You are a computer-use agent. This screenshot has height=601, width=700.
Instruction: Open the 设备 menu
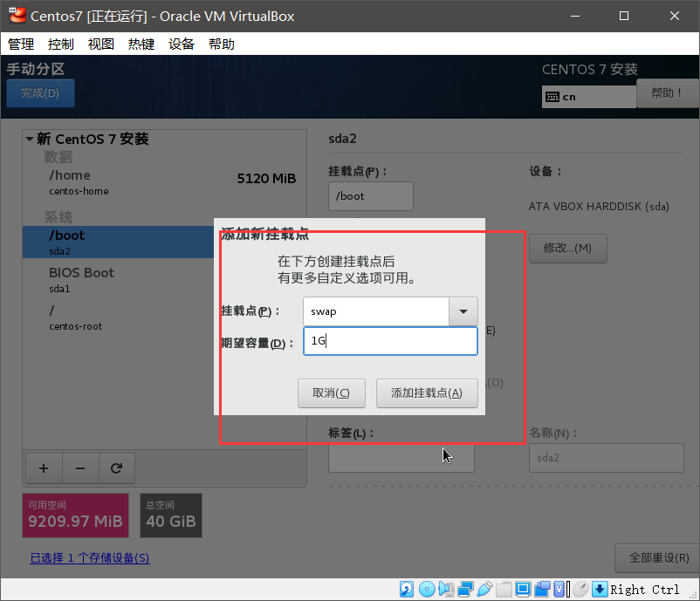[x=182, y=44]
